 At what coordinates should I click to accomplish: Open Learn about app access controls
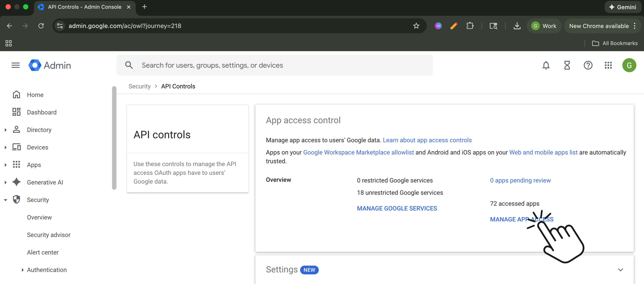click(x=428, y=140)
